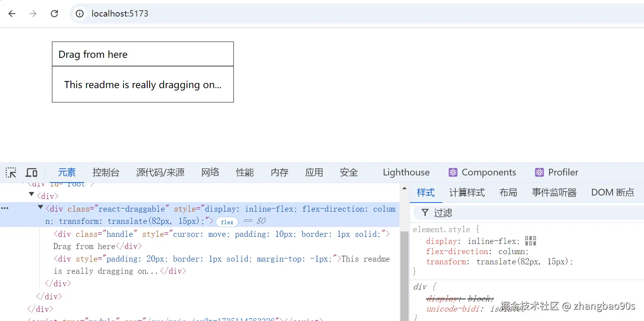
Task: Open the 元素 (Elements) tab
Action: [x=67, y=172]
